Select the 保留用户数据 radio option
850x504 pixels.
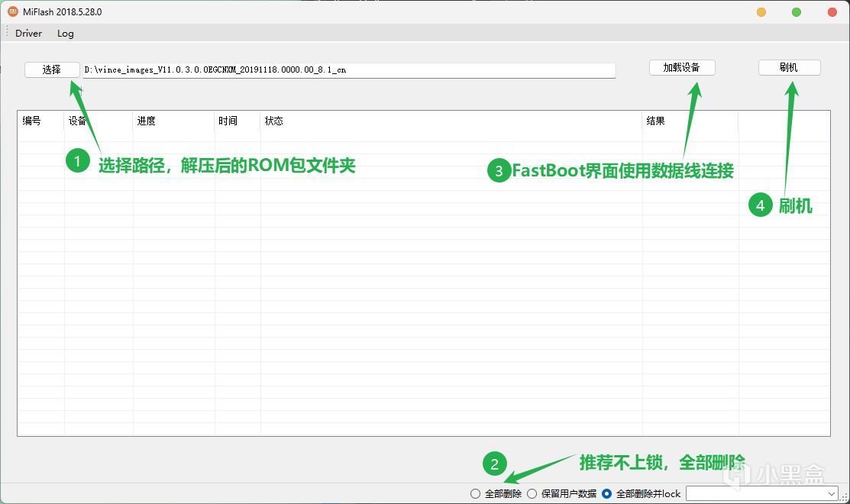pyautogui.click(x=532, y=494)
